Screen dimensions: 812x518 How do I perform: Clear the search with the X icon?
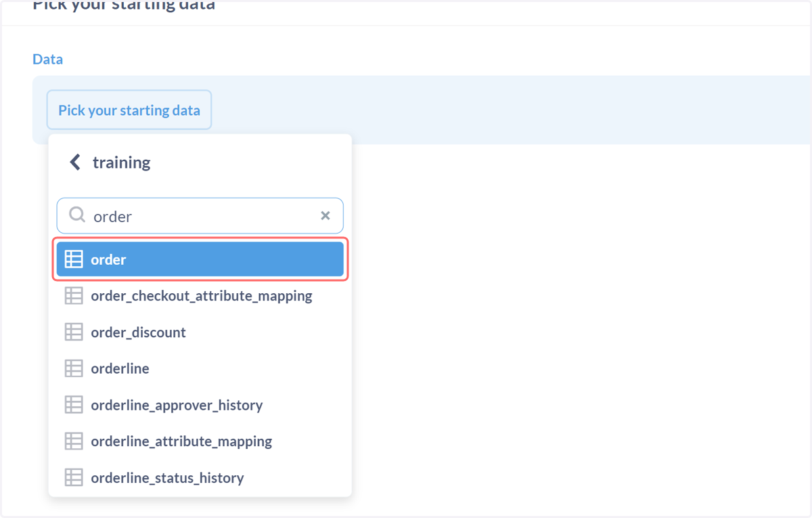point(325,215)
